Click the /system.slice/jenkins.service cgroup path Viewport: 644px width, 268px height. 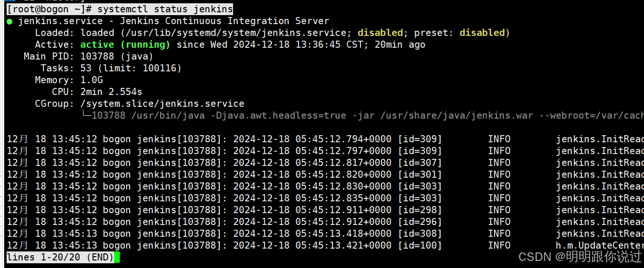tap(162, 104)
